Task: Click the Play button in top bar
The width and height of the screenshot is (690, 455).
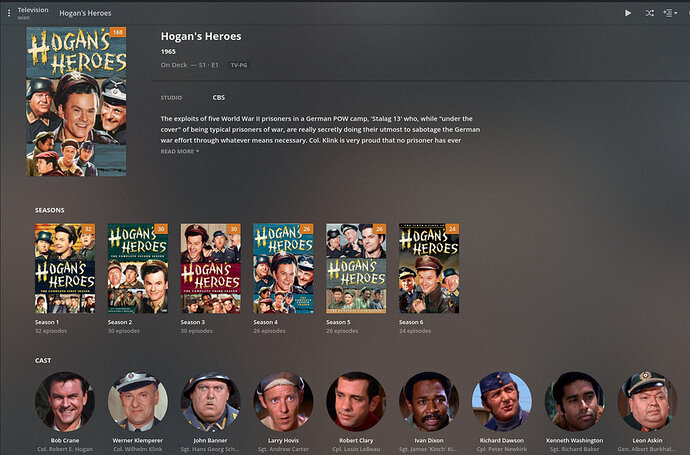Action: (x=628, y=13)
